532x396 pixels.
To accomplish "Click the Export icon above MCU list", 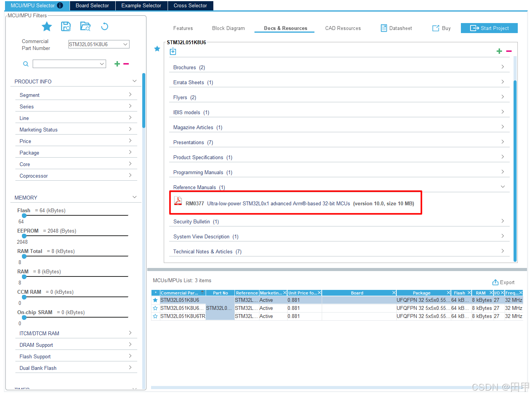I will point(495,282).
